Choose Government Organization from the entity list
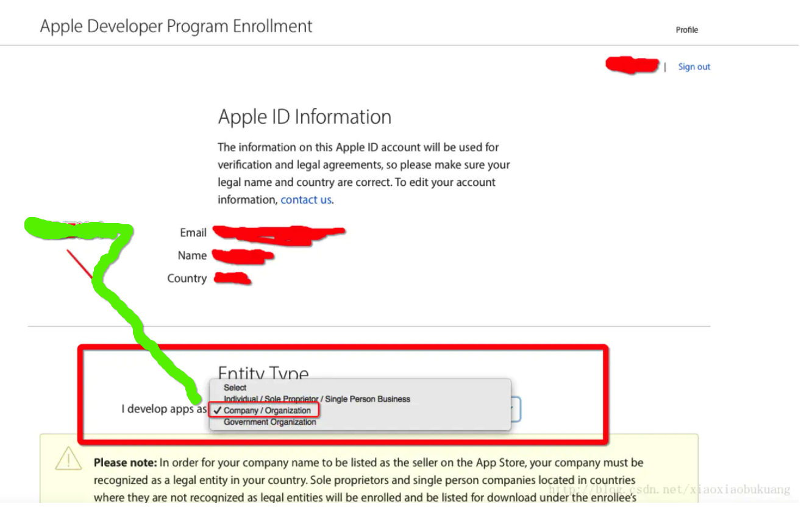812x518 pixels. pos(270,422)
